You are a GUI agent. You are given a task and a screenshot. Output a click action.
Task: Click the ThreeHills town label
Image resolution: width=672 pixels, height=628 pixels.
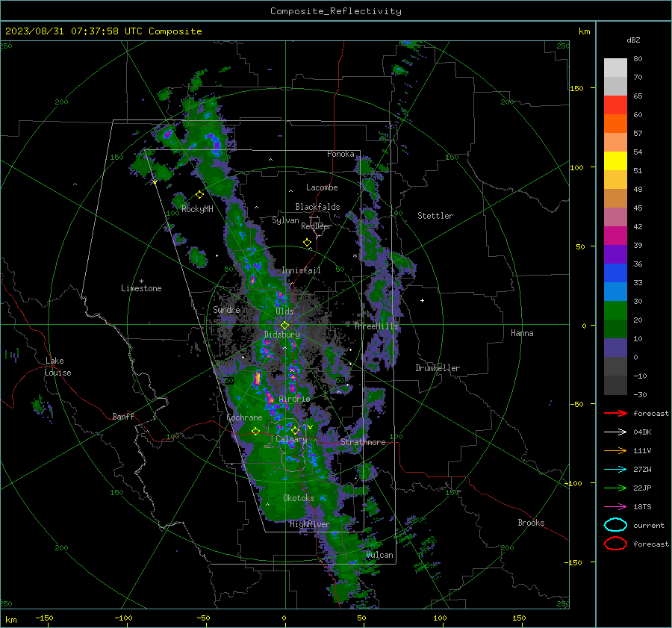click(x=376, y=326)
